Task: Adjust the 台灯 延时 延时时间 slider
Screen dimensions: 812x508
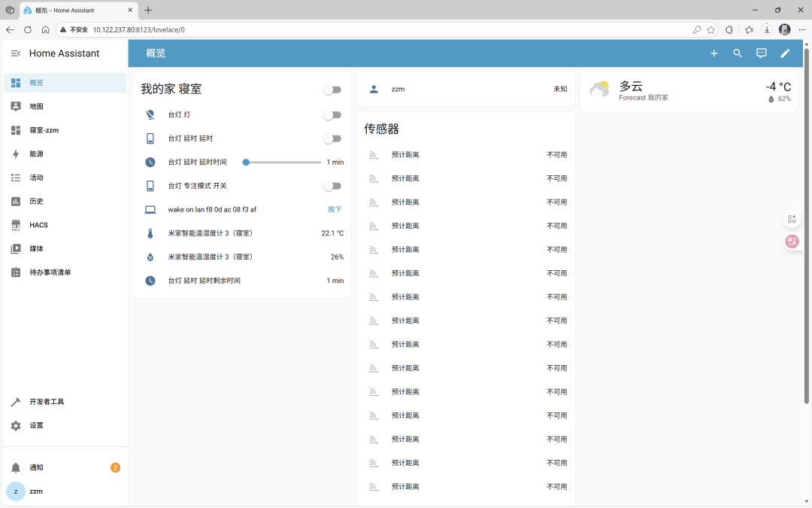Action: tap(282, 163)
